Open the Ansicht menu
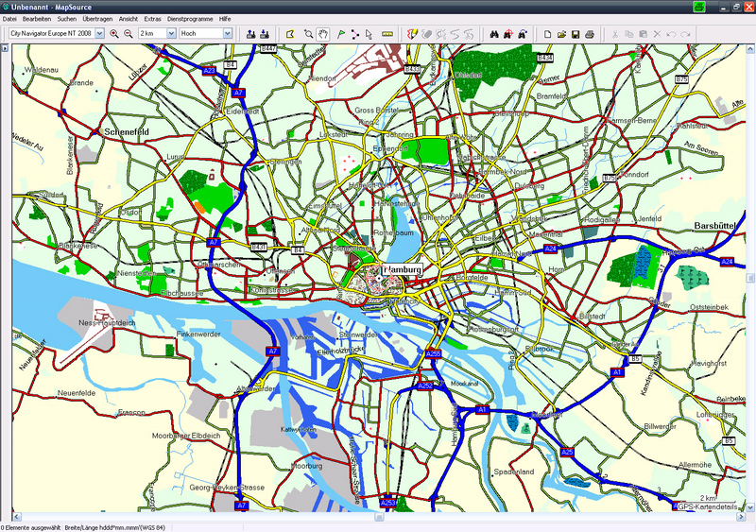 [x=128, y=19]
